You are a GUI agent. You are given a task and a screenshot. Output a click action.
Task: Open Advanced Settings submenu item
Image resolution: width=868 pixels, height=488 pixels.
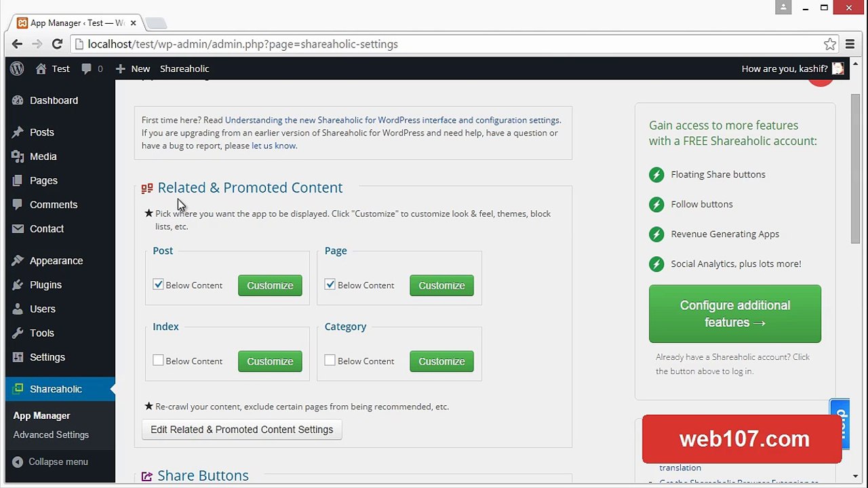pos(51,435)
